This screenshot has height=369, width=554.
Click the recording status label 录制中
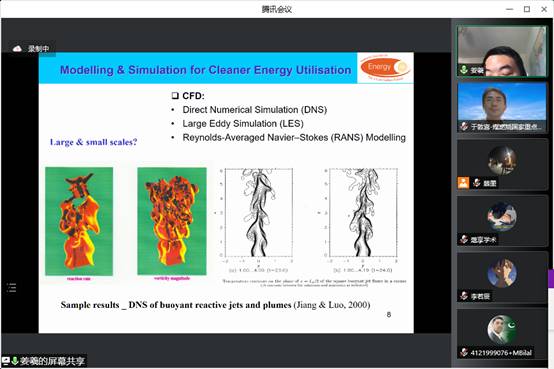tap(39, 49)
